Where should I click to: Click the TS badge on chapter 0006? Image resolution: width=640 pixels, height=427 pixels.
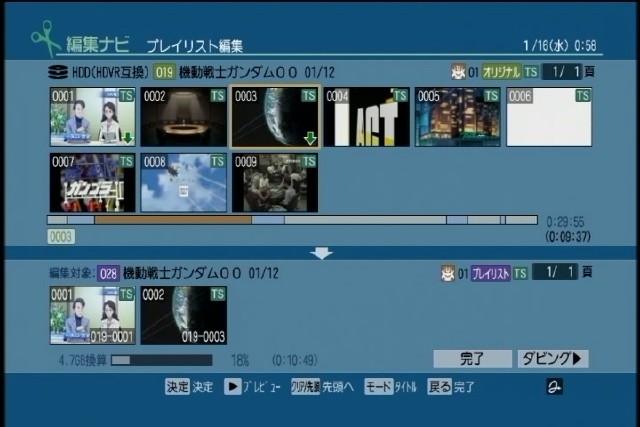pyautogui.click(x=583, y=96)
